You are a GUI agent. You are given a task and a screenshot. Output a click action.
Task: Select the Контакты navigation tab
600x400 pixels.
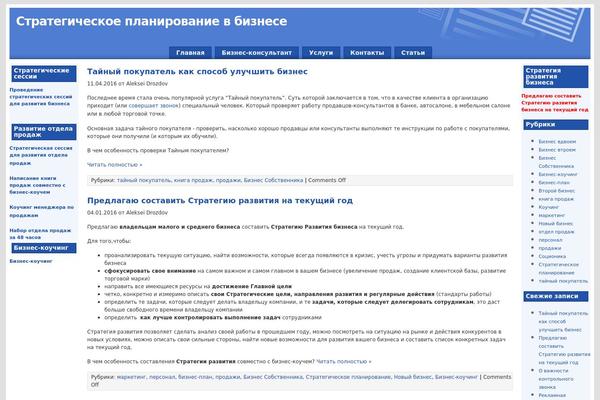click(x=367, y=53)
